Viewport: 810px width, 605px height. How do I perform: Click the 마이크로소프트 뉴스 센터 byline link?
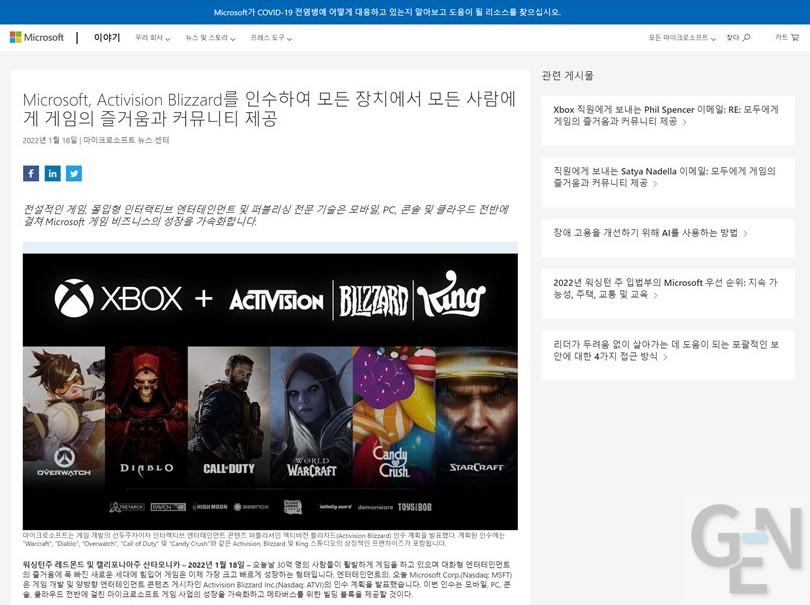[x=126, y=140]
